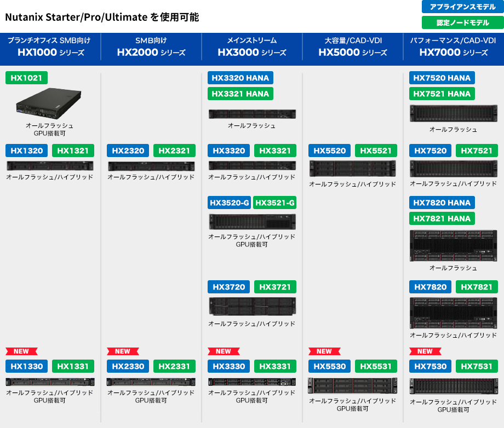
Task: Click the NEW flag above HX5530
Action: tap(324, 351)
